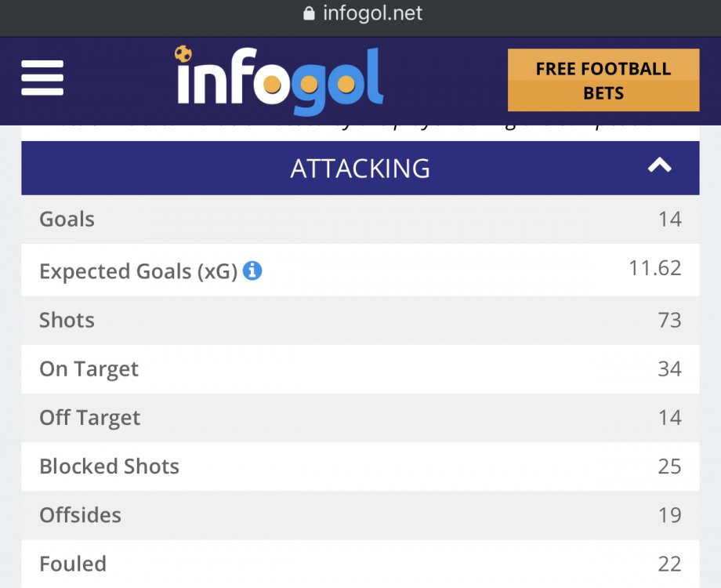Select the Offsides stat row
Image resolution: width=721 pixels, height=588 pixels.
click(360, 515)
